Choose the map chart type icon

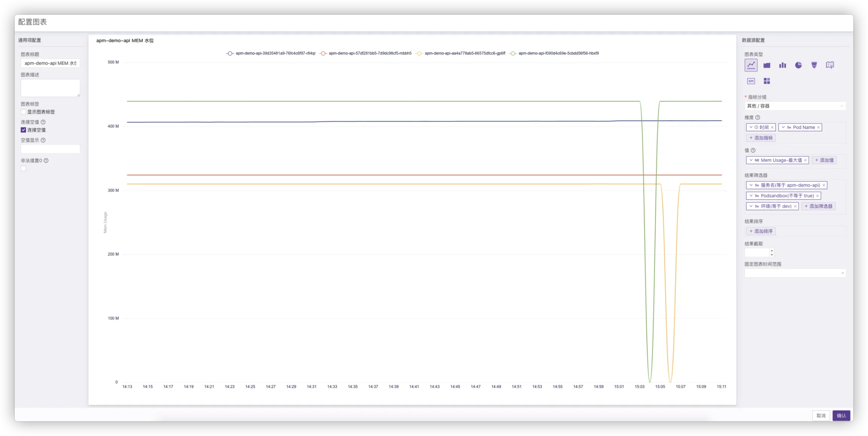click(x=830, y=65)
